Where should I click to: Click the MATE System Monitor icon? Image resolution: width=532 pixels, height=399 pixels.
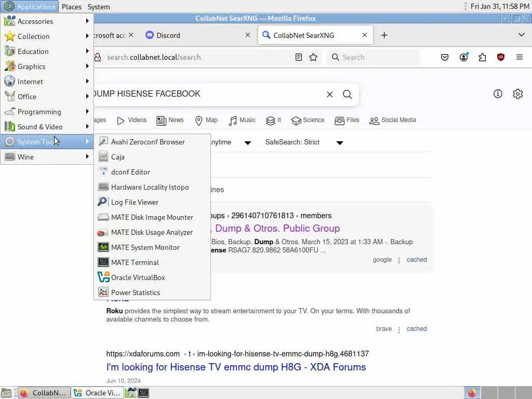pos(103,247)
